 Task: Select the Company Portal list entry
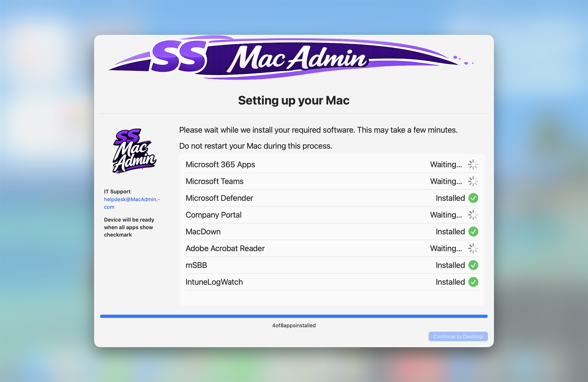pyautogui.click(x=213, y=215)
